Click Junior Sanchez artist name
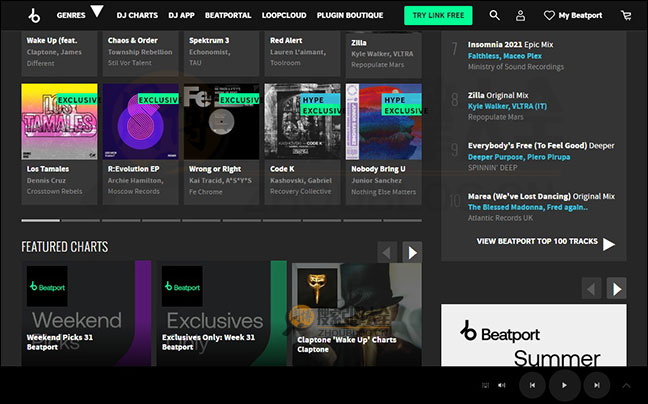 click(376, 181)
